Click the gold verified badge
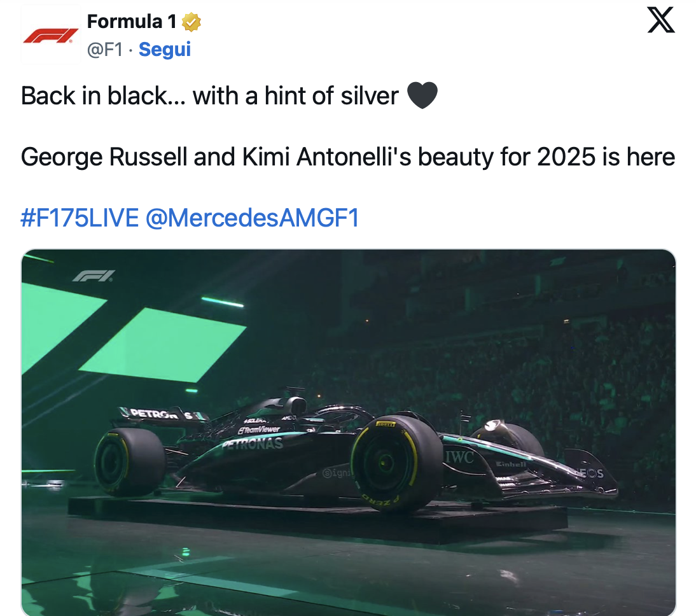Screen dimensions: 696x616 pyautogui.click(x=191, y=22)
